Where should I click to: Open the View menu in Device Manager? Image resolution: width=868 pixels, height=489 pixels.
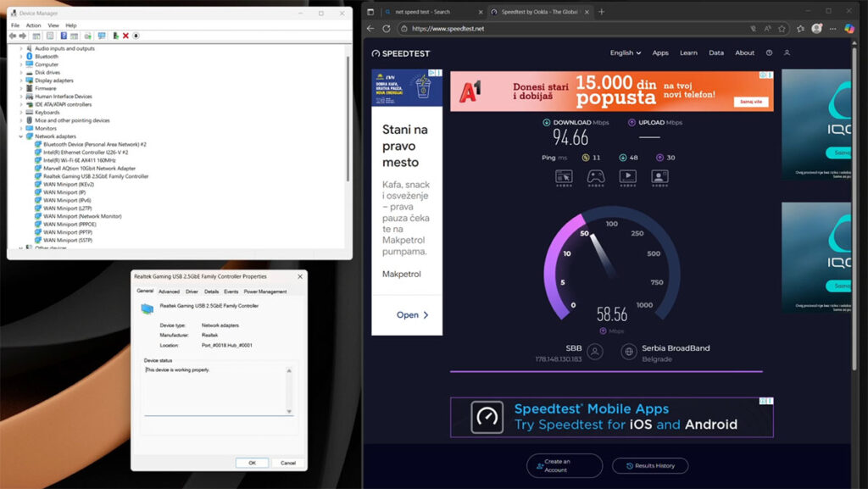[53, 25]
